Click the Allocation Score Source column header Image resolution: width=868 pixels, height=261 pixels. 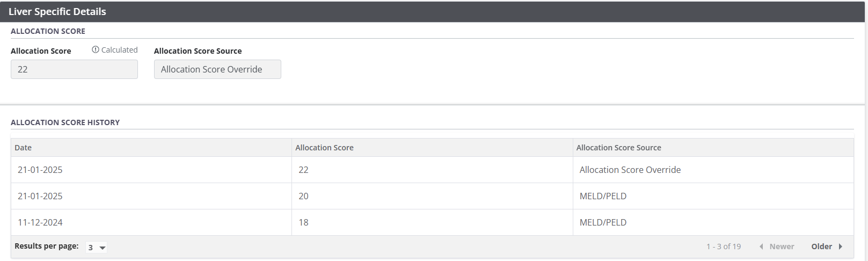(x=618, y=148)
